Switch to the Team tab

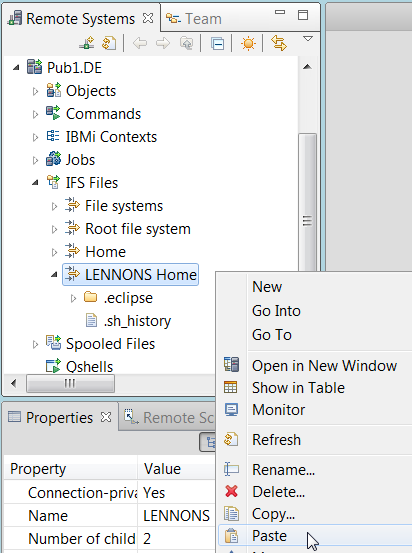pyautogui.click(x=193, y=19)
